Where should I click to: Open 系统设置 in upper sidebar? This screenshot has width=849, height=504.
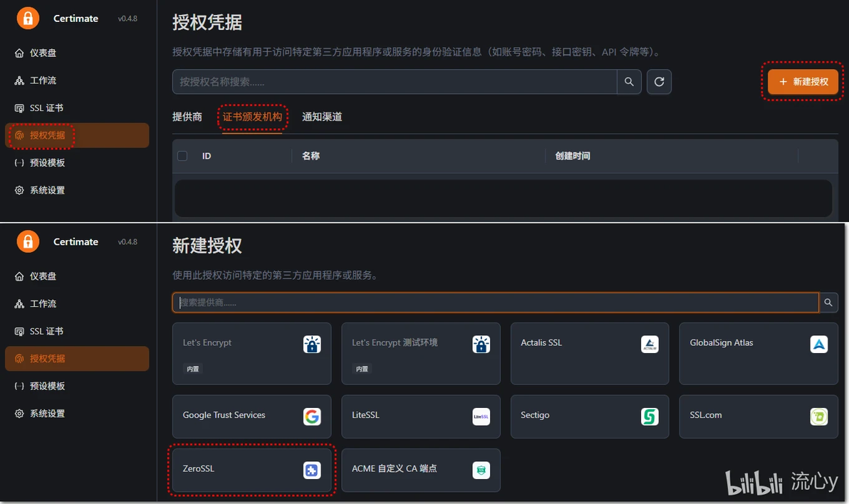click(77, 191)
